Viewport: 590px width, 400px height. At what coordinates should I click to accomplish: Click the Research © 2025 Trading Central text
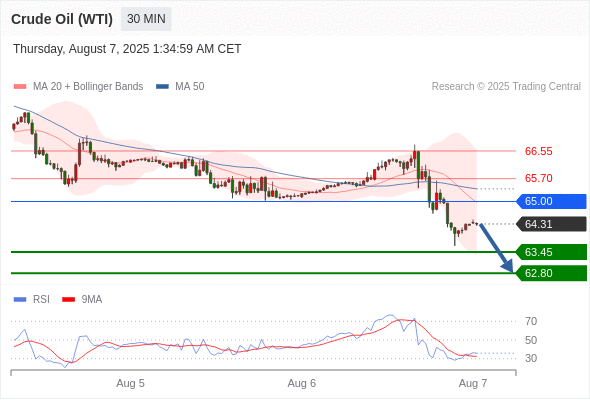[x=506, y=87]
